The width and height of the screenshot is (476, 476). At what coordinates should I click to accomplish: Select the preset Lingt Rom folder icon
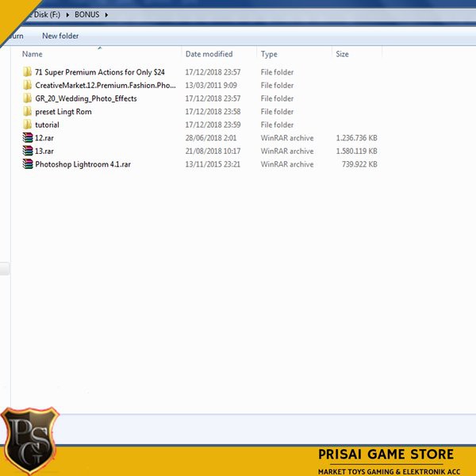[x=28, y=112]
